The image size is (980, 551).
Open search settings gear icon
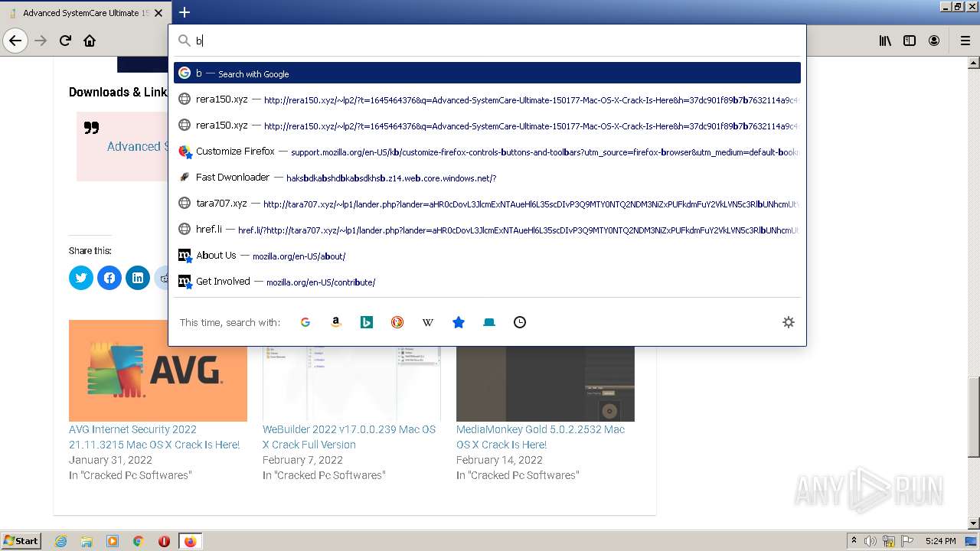[x=789, y=322]
